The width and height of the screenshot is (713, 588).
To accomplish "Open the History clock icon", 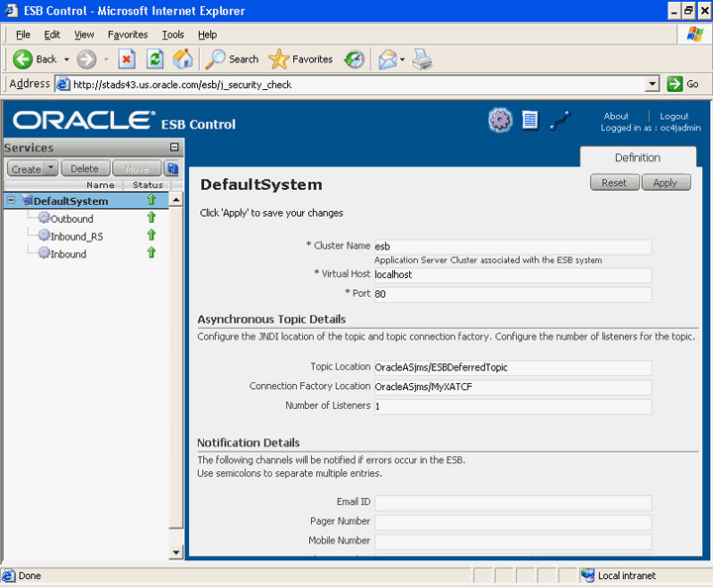I will (355, 59).
